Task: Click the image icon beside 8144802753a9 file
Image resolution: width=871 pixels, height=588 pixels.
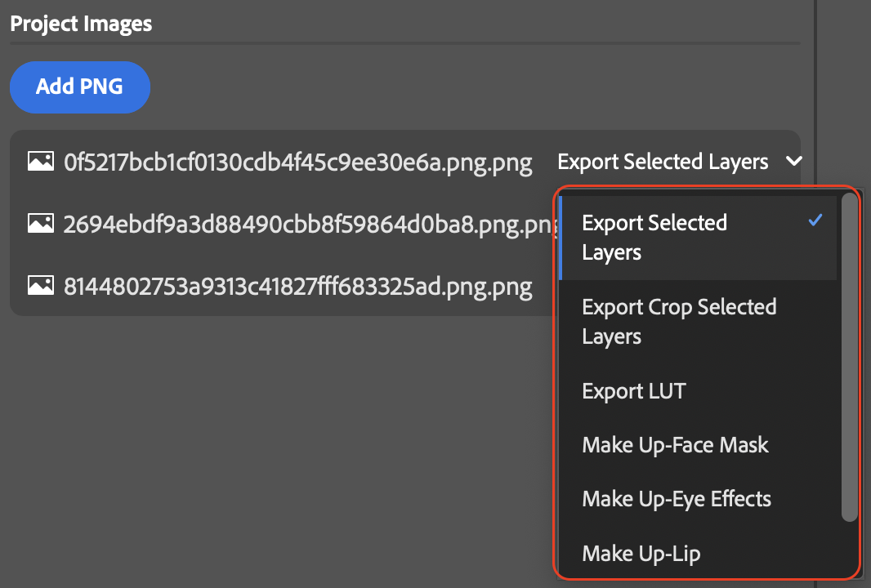Action: tap(41, 285)
